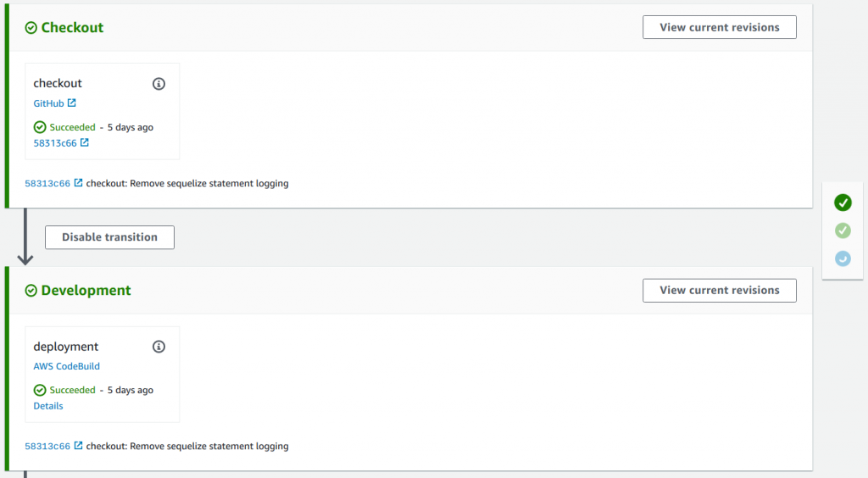Click external link icon beside GitHub
The height and width of the screenshot is (478, 868).
71,103
